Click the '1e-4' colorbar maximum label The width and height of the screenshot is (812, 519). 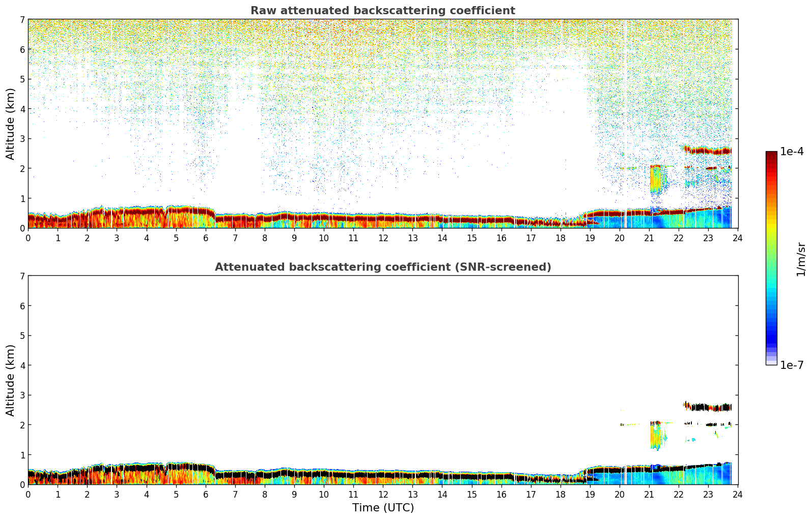[x=792, y=152]
